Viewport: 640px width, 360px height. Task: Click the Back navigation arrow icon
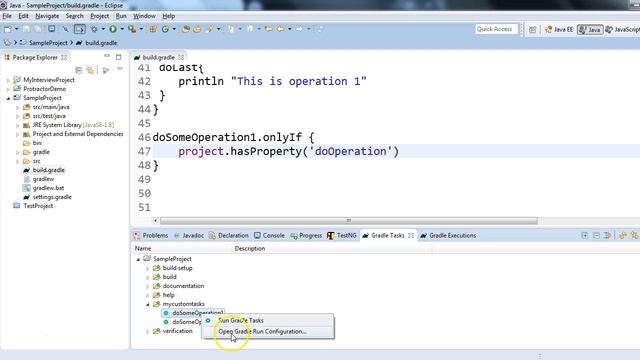pos(280,29)
